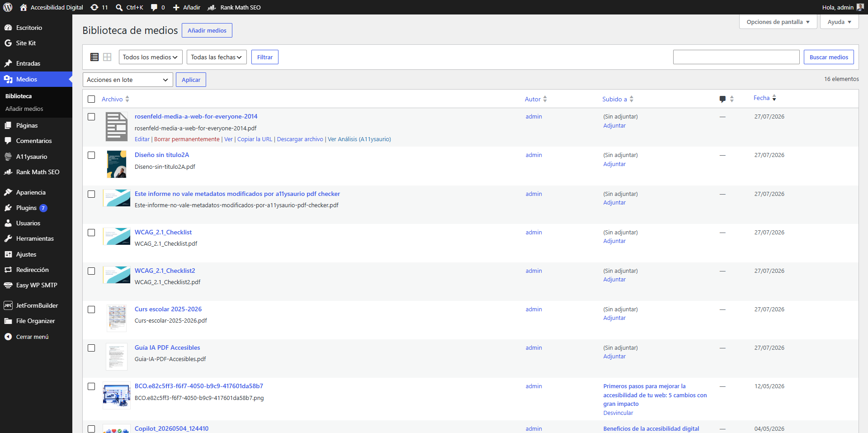Image resolution: width=868 pixels, height=433 pixels.
Task: Expand Opciones de pantalla
Action: tap(778, 22)
